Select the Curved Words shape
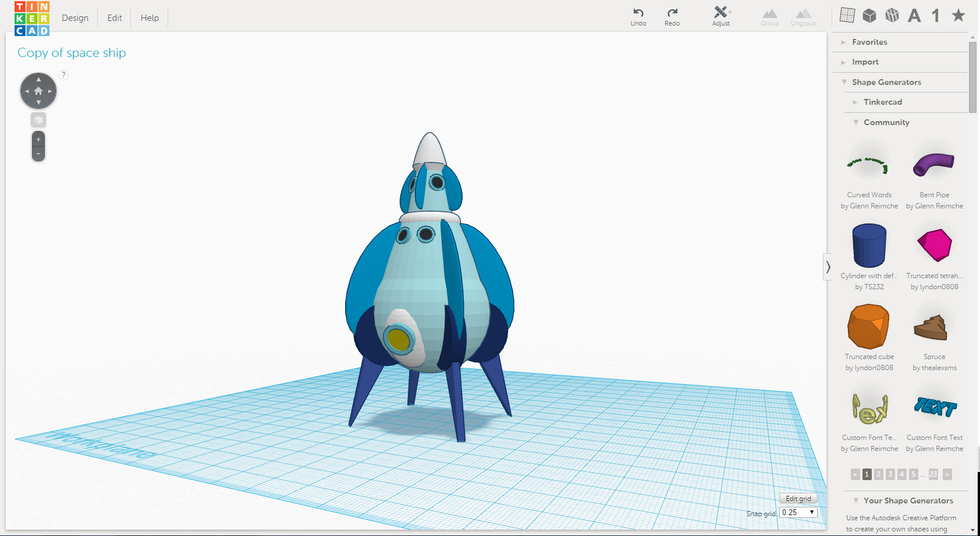 click(869, 166)
